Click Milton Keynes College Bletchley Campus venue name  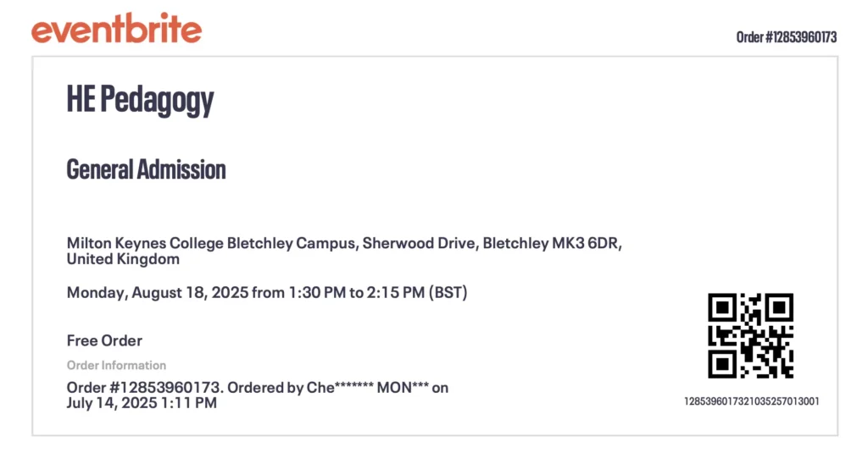pos(213,243)
